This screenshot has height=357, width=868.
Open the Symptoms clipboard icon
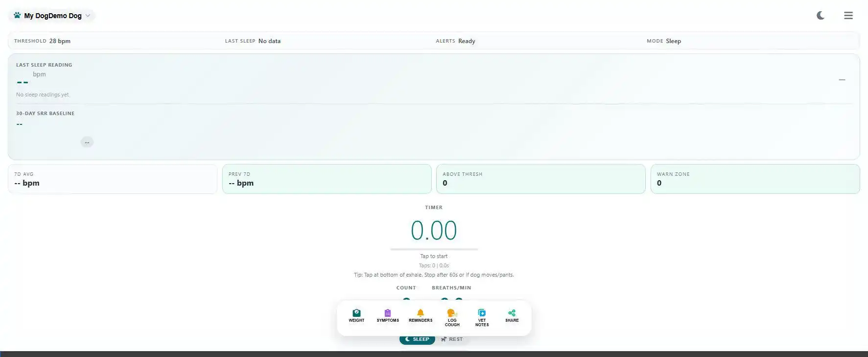point(388,313)
